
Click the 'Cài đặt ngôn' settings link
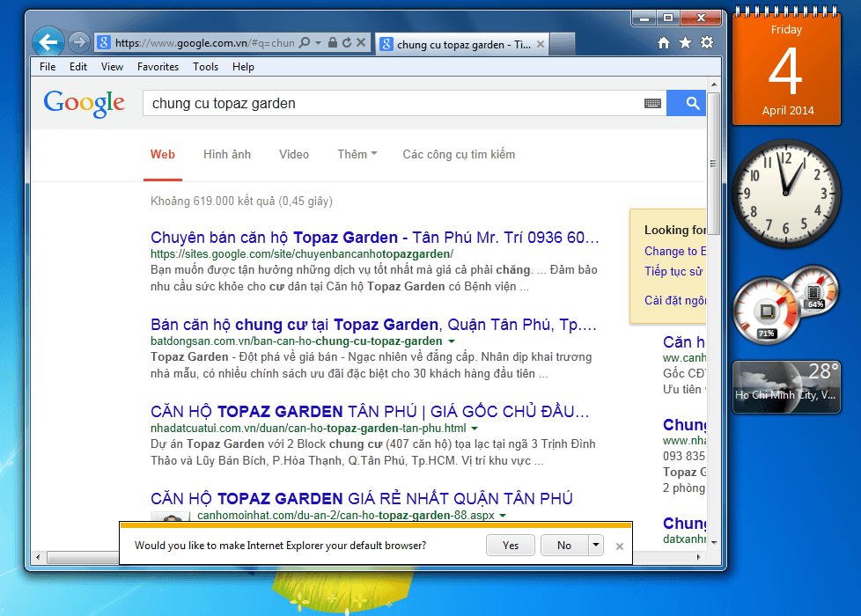[675, 300]
